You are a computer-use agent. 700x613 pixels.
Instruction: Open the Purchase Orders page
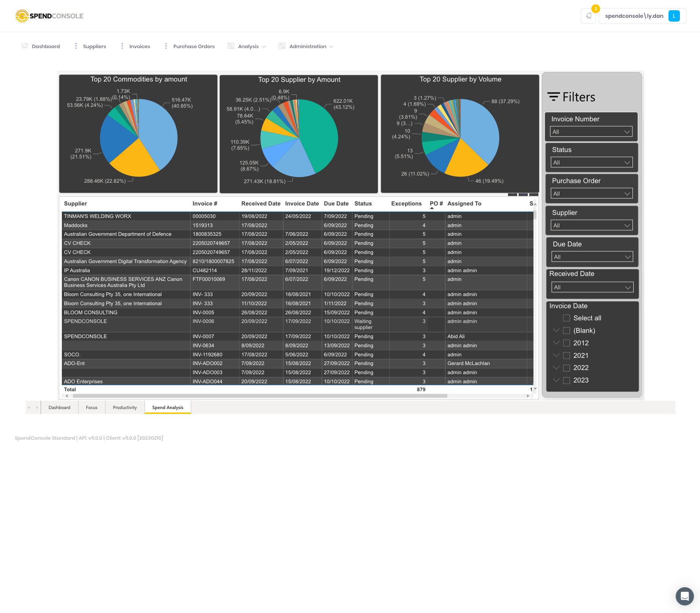coord(193,46)
